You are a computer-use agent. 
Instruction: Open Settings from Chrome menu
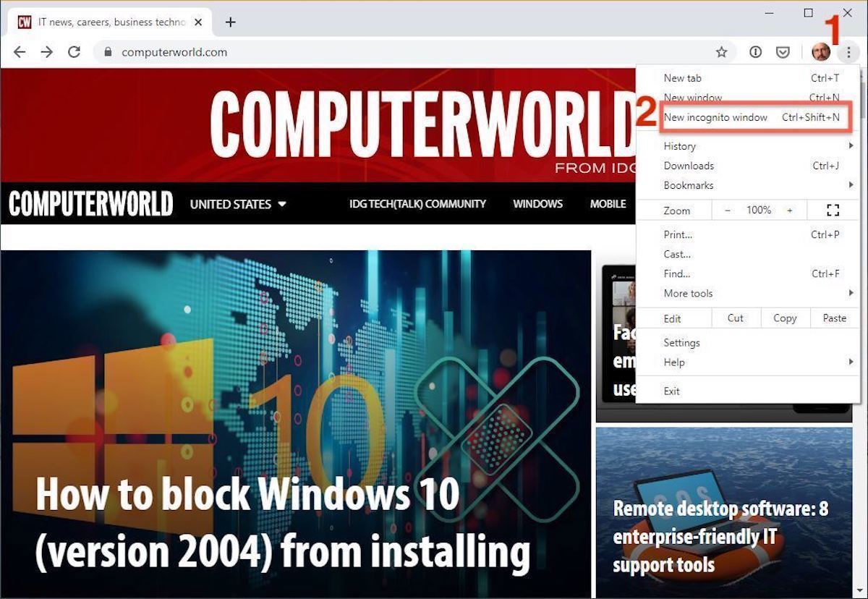pos(681,342)
